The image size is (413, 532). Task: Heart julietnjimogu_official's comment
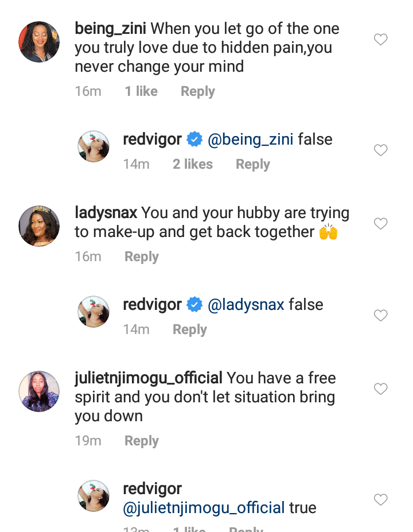[380, 389]
